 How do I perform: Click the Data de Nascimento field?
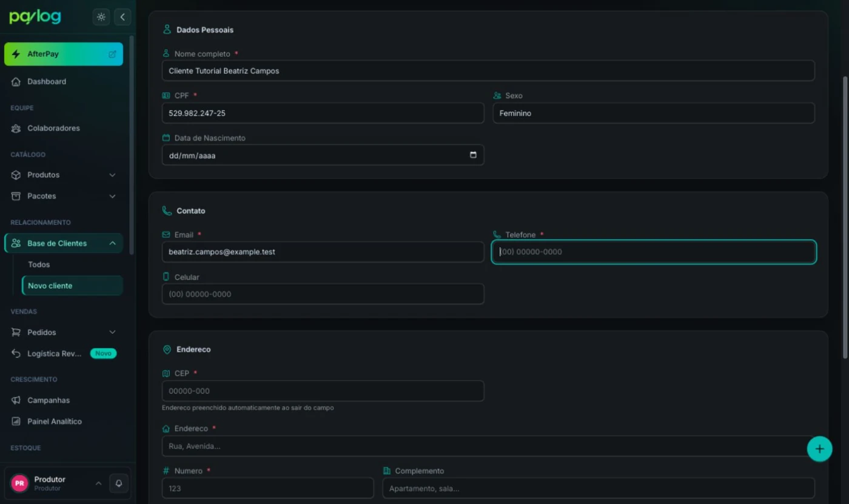click(323, 155)
